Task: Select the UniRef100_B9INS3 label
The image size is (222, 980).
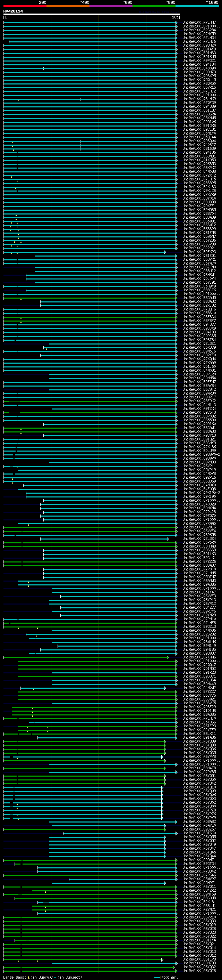Action: (199, 53)
